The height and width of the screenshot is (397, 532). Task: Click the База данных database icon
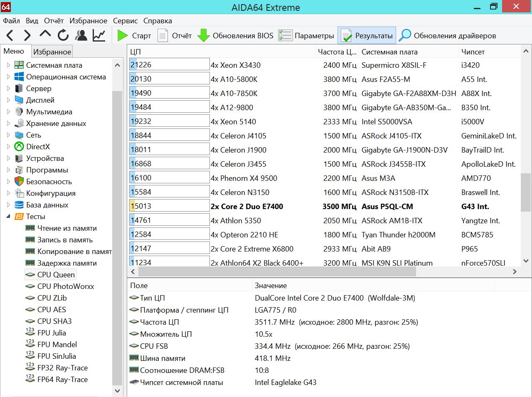(x=19, y=205)
